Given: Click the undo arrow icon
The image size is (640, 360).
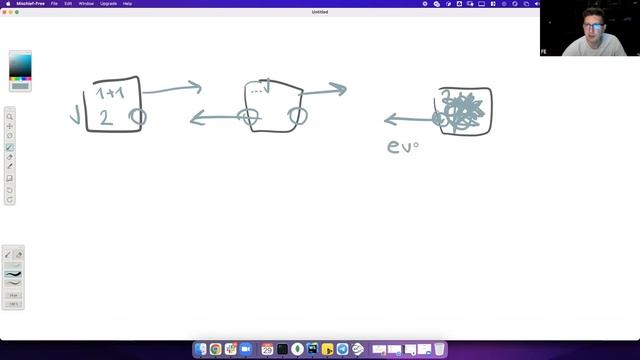Looking at the screenshot, I should tap(10, 190).
